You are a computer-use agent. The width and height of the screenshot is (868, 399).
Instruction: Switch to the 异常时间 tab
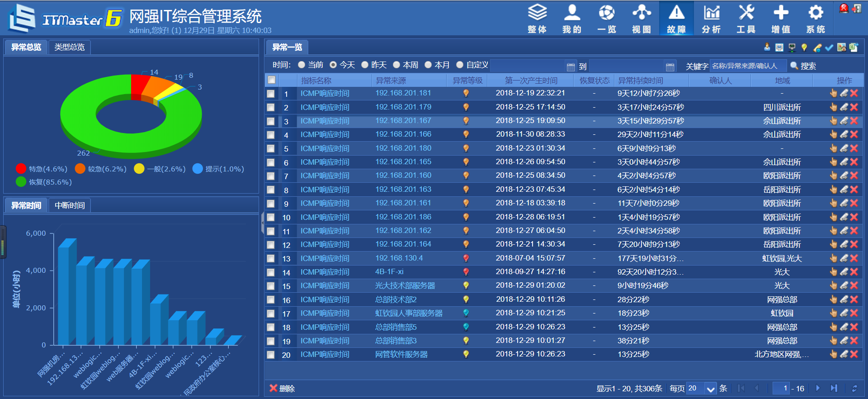coord(26,205)
